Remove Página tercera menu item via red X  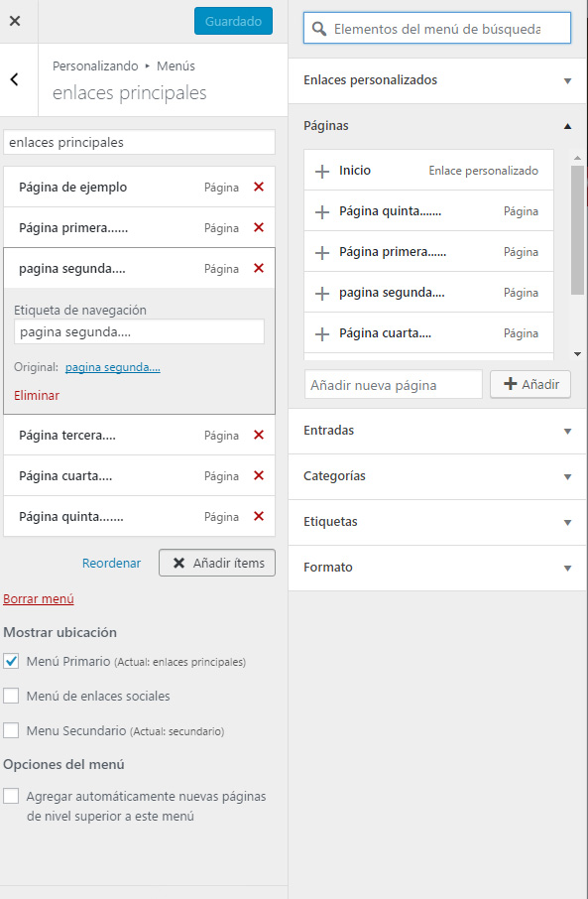[259, 436]
